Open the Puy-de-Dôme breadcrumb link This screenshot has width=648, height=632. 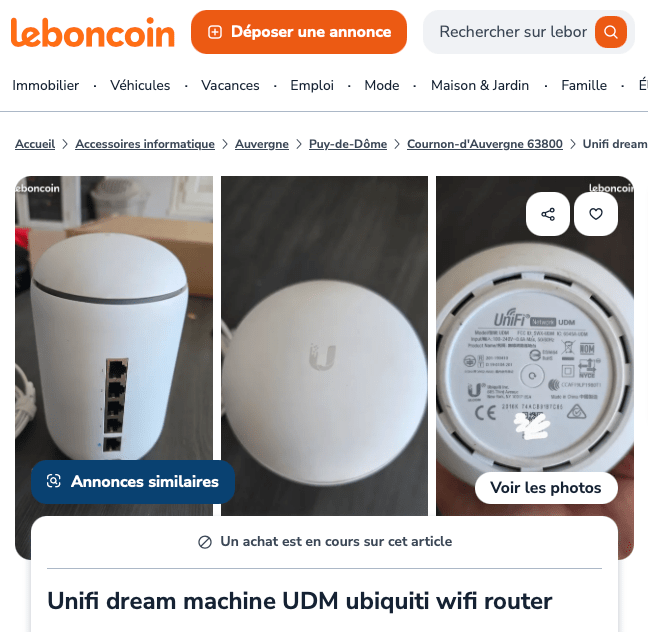click(348, 144)
